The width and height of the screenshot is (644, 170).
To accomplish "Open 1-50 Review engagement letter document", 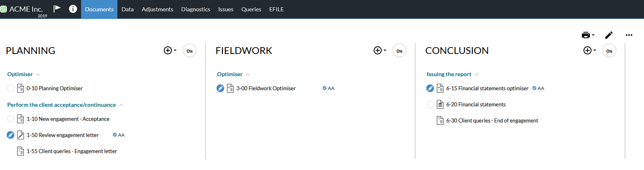I will pyautogui.click(x=63, y=135).
